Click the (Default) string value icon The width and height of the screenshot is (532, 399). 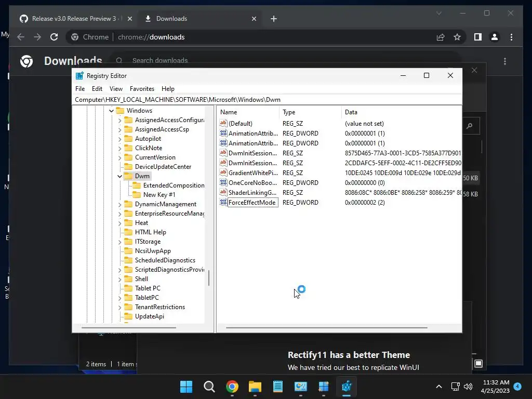coord(223,123)
